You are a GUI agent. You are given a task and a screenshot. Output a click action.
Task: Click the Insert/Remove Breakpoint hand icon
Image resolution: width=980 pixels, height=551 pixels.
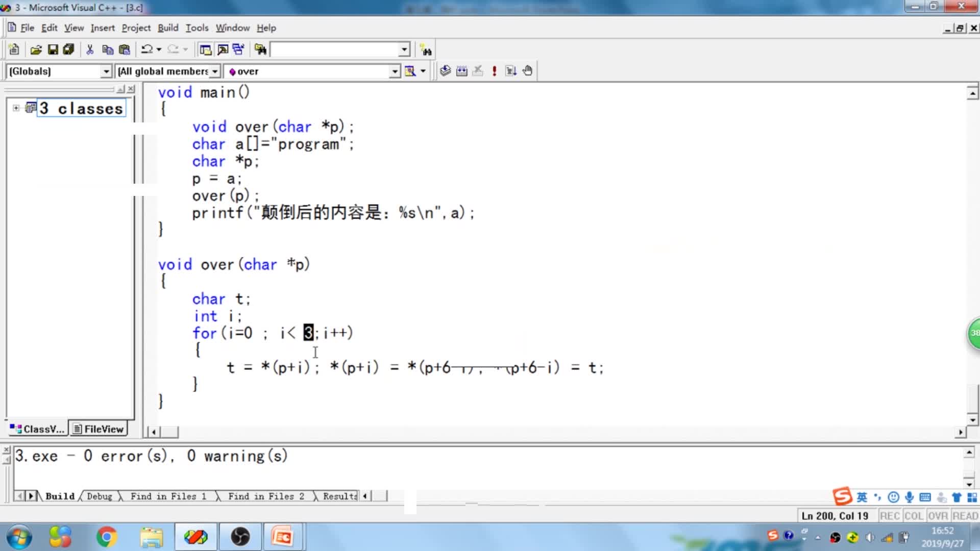coord(528,71)
